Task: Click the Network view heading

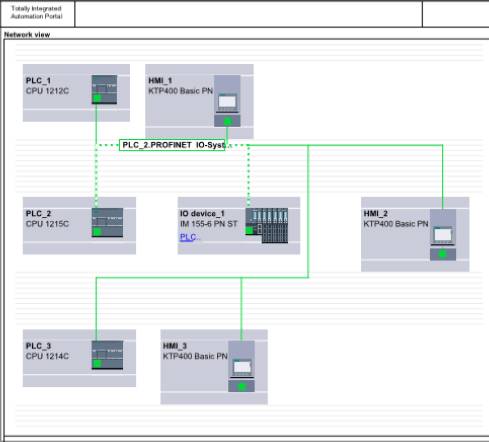Action: pos(27,35)
